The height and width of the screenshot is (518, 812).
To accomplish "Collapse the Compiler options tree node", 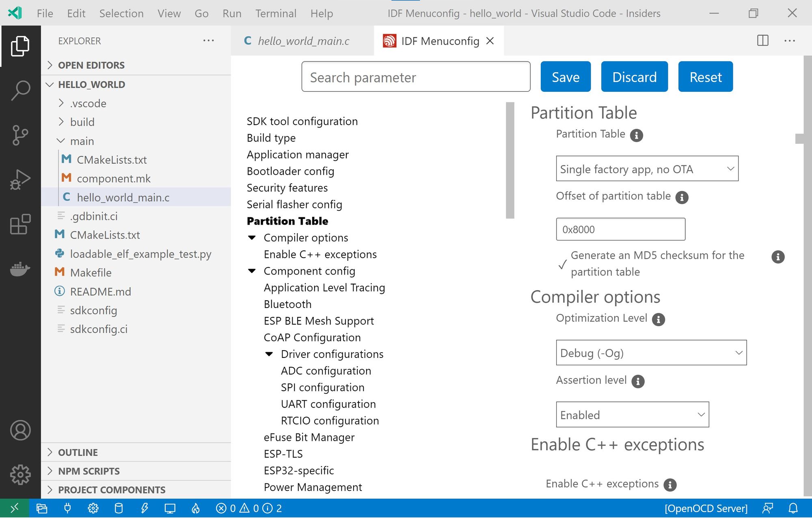I will point(252,238).
